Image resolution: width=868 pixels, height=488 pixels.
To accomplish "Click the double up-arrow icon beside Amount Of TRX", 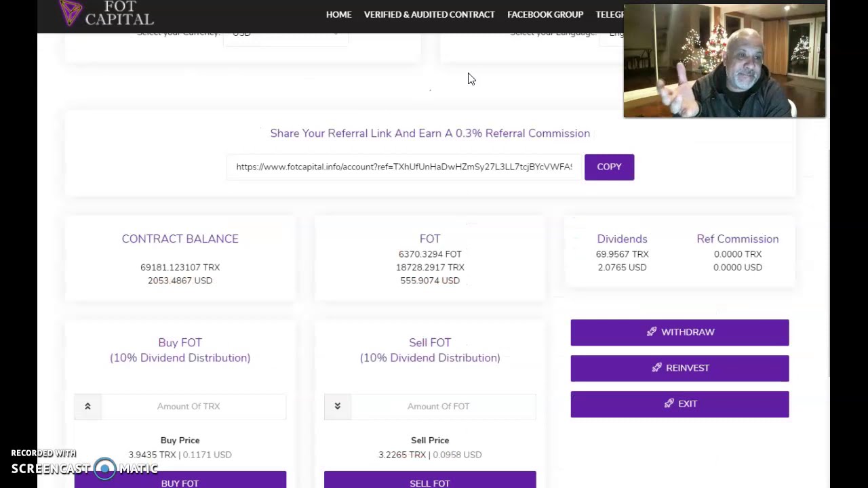I will (x=87, y=406).
